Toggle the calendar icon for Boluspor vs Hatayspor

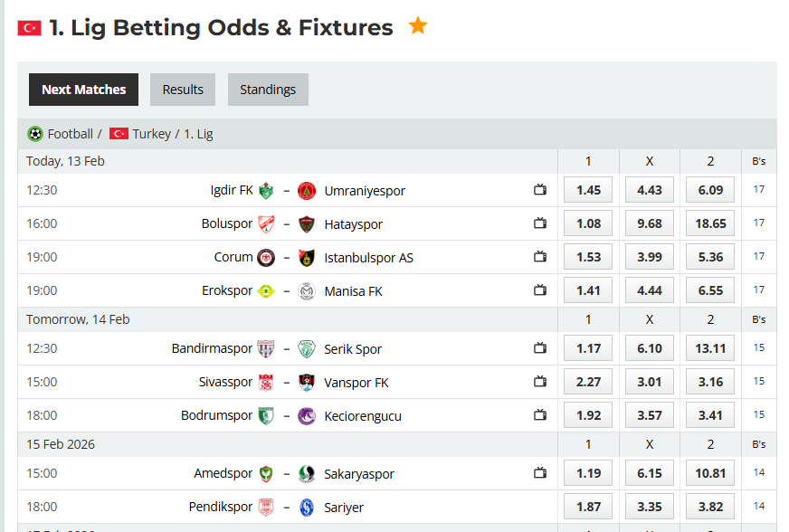[540, 223]
